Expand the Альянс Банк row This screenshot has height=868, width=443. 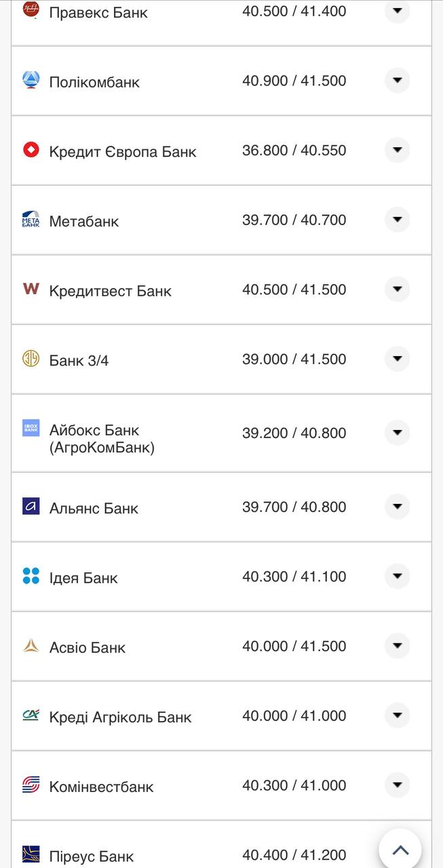point(398,507)
